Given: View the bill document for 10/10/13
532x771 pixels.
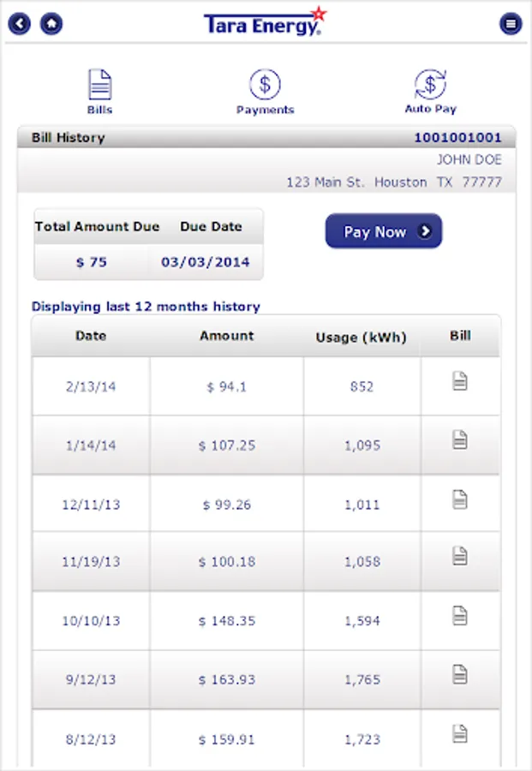Looking at the screenshot, I should (460, 616).
